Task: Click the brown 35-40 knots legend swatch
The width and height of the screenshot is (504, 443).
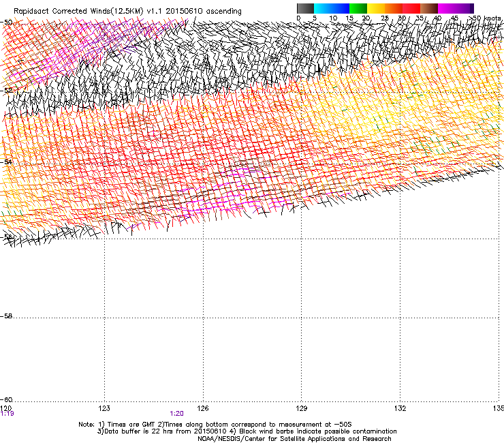Action: tap(429, 8)
